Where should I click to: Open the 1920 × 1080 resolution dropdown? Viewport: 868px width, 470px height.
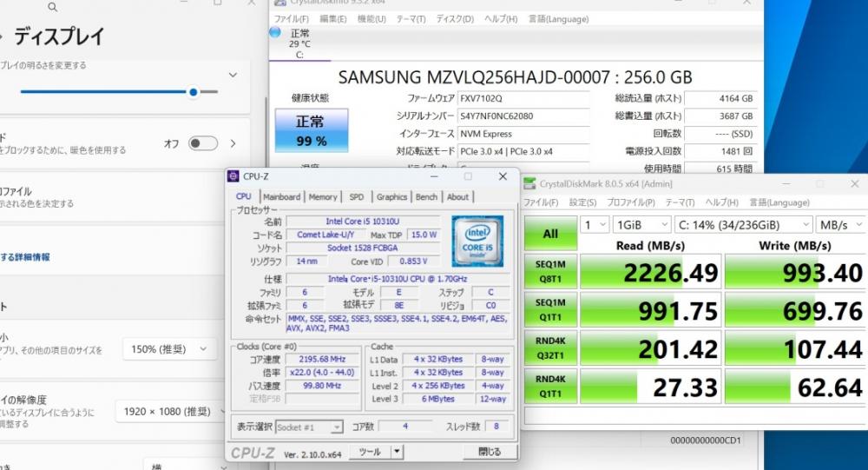point(170,411)
